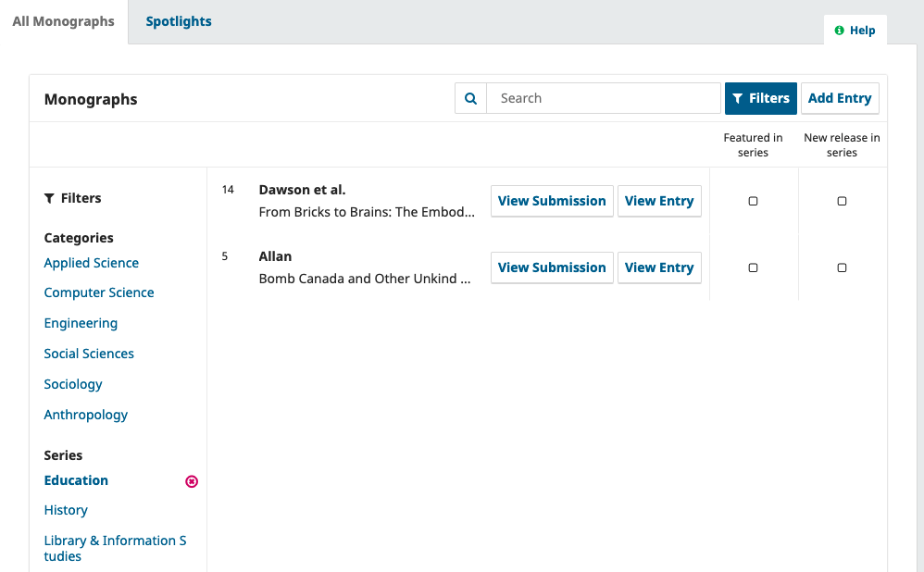Filter by Anthropology category
The height and width of the screenshot is (572, 924).
[x=86, y=415]
